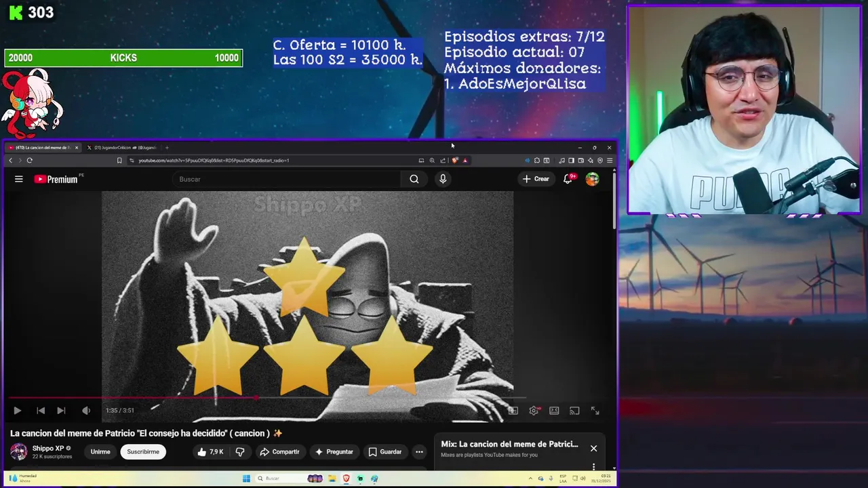The width and height of the screenshot is (868, 488).
Task: Open browser zoom magnifier icon in address bar
Action: click(432, 161)
